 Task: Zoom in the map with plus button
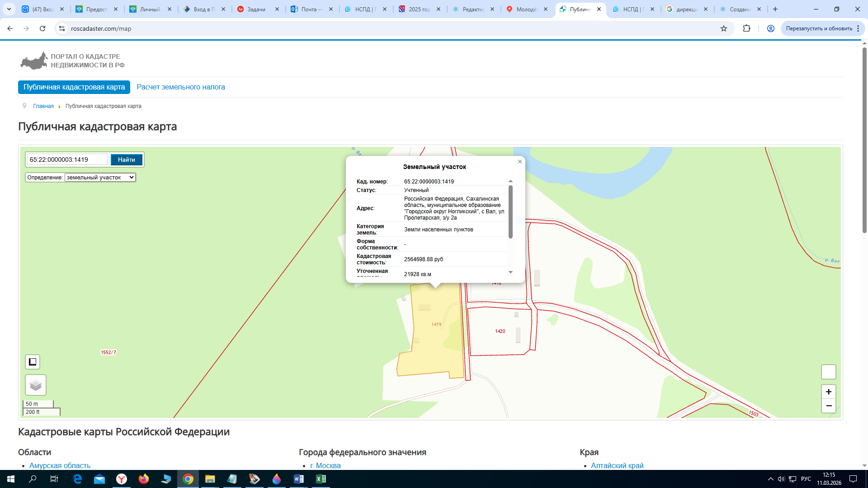(829, 392)
